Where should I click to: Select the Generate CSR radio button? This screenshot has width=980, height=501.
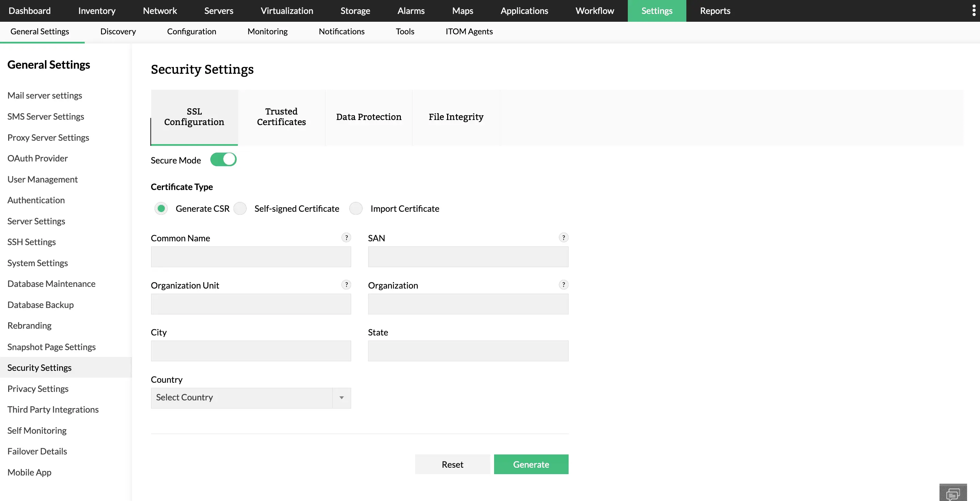point(161,209)
